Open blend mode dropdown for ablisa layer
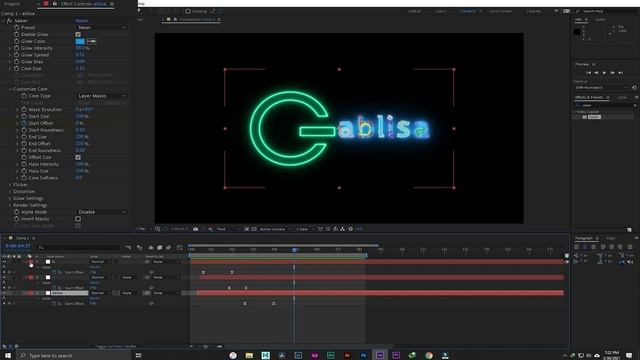This screenshot has width=640, height=360. [101, 293]
